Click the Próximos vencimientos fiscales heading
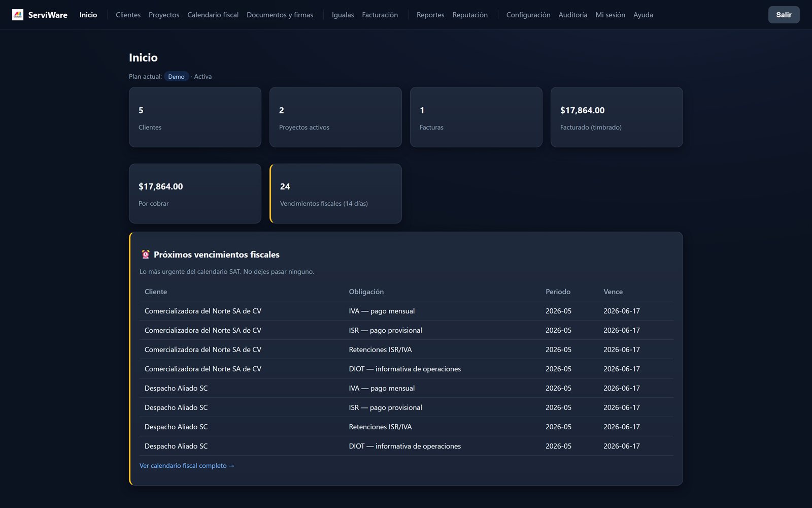 [x=217, y=255]
